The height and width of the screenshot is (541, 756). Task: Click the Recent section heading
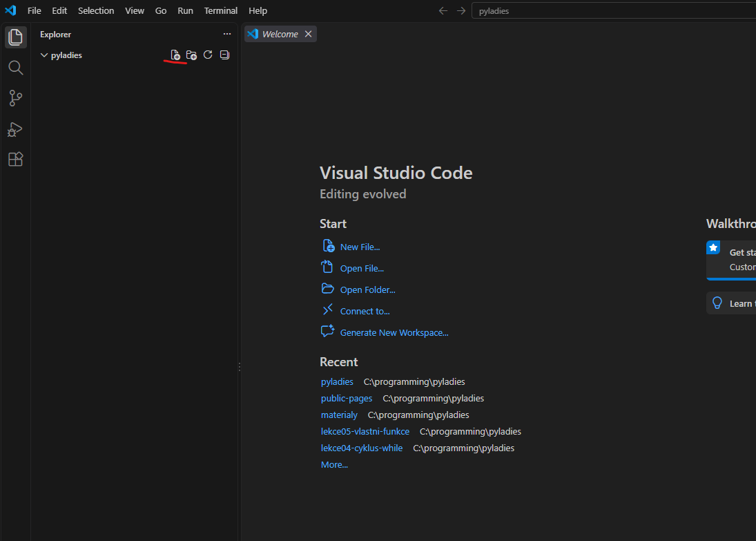(338, 362)
